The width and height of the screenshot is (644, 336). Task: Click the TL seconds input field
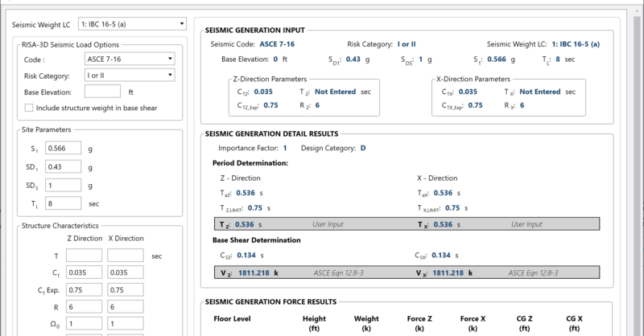tap(62, 204)
